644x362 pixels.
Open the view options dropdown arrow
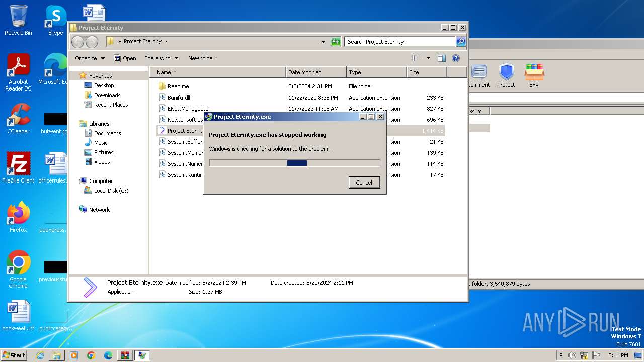[x=428, y=58]
